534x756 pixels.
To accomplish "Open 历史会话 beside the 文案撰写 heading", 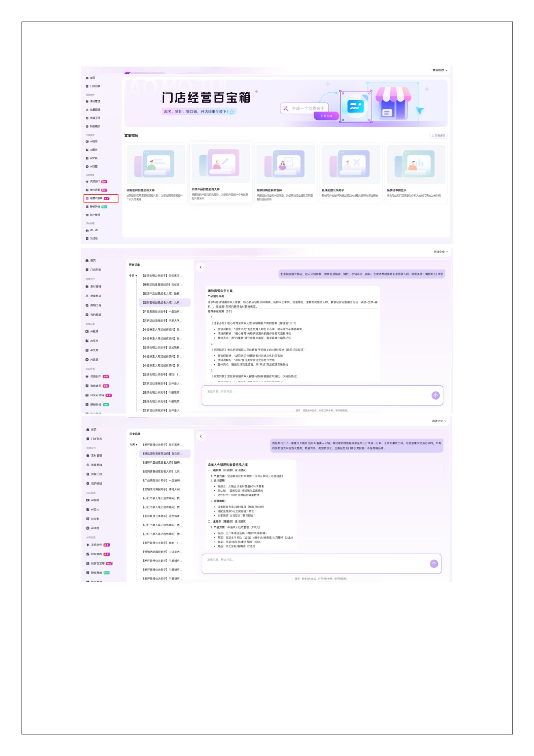I will point(438,136).
